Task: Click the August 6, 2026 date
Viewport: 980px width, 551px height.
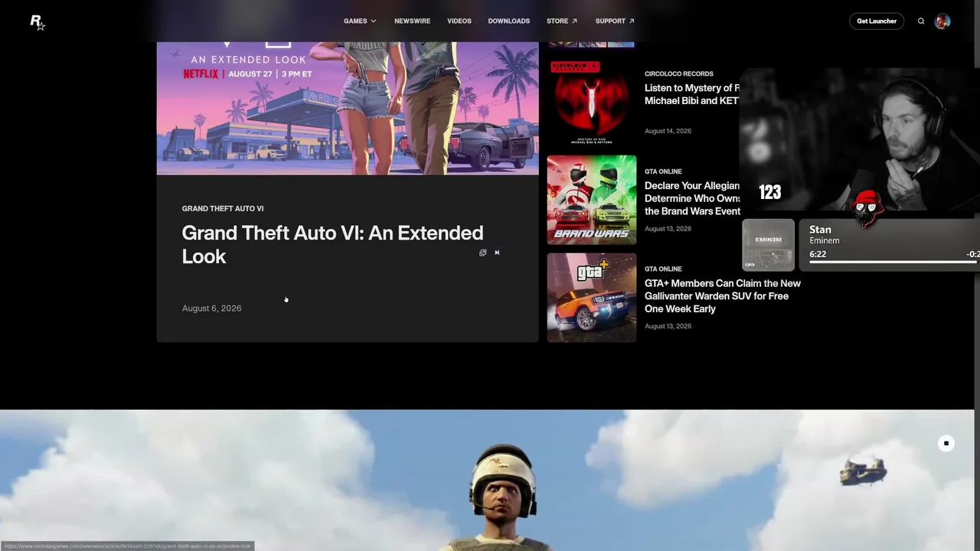Action: (211, 308)
